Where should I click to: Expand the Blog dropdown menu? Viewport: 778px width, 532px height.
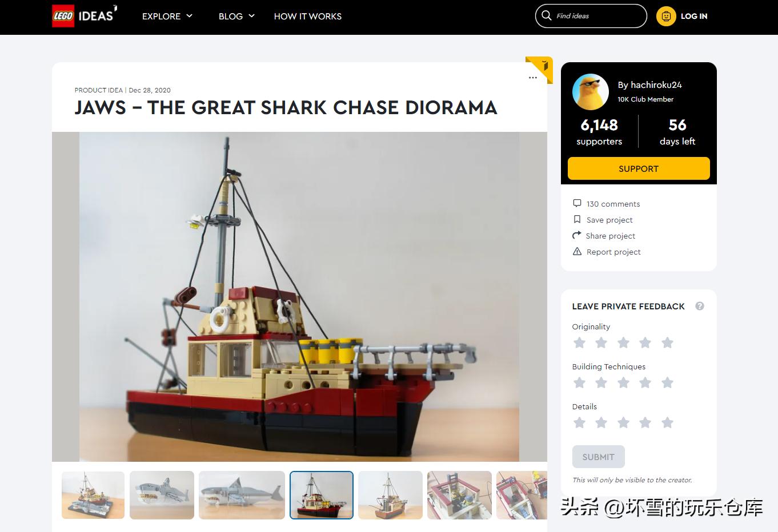click(236, 16)
